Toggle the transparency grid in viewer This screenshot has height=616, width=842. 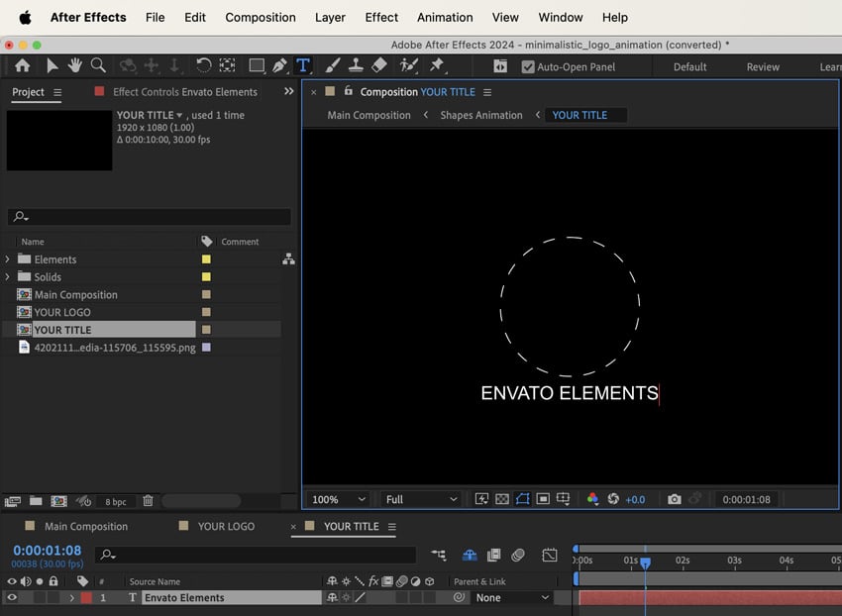pos(501,499)
